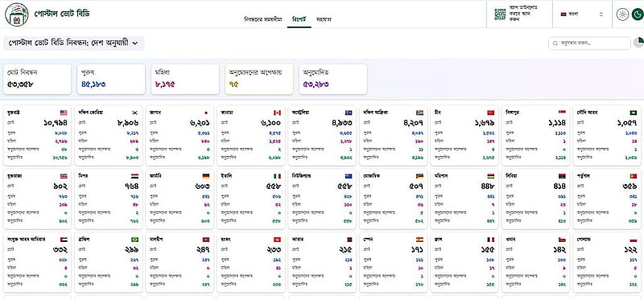Screen dimensions: 644x299
Task: Click the Mauritius flag icon
Action: pyautogui.click(x=491, y=176)
